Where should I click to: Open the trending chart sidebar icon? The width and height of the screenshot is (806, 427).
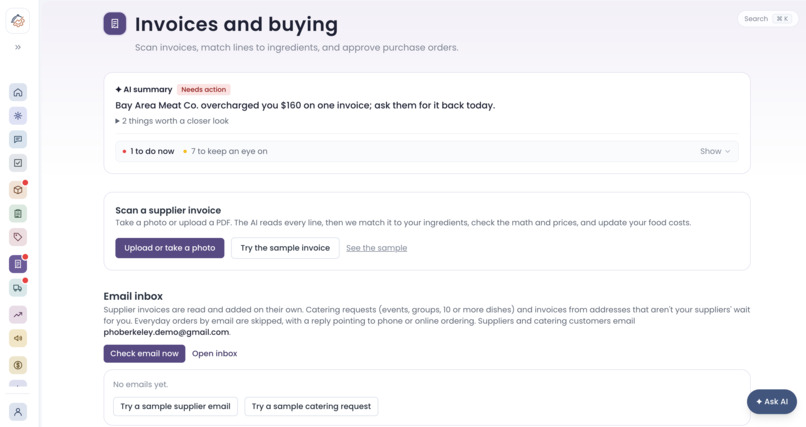coord(18,314)
